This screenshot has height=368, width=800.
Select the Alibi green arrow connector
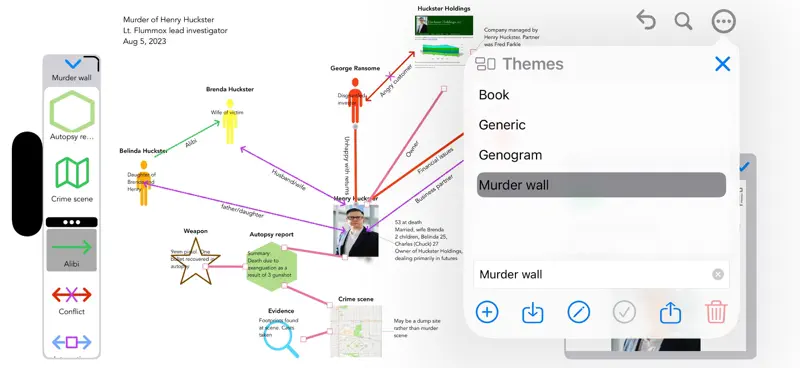click(x=71, y=250)
